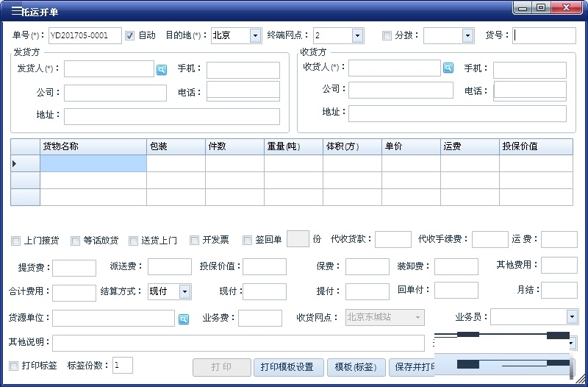
Task: Click the 现付 amount input field
Action: 265,291
